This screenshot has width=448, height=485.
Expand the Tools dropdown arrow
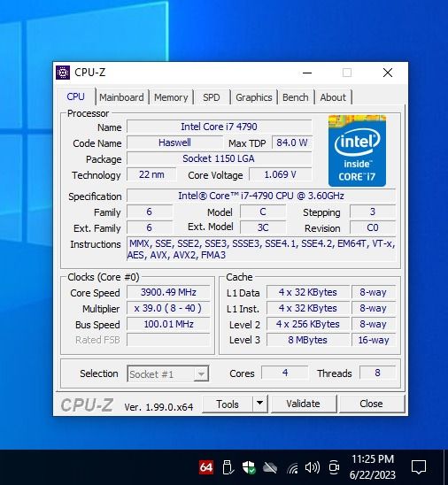[260, 404]
